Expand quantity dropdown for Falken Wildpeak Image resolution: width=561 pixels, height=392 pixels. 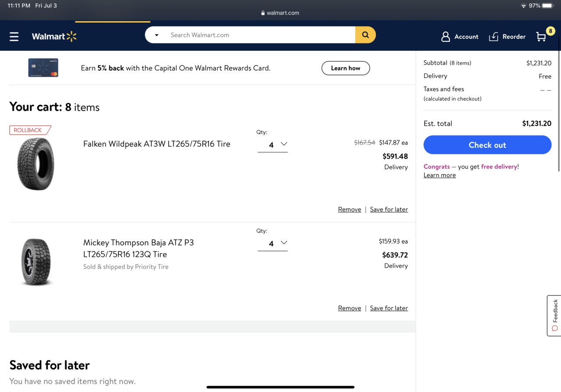[273, 144]
